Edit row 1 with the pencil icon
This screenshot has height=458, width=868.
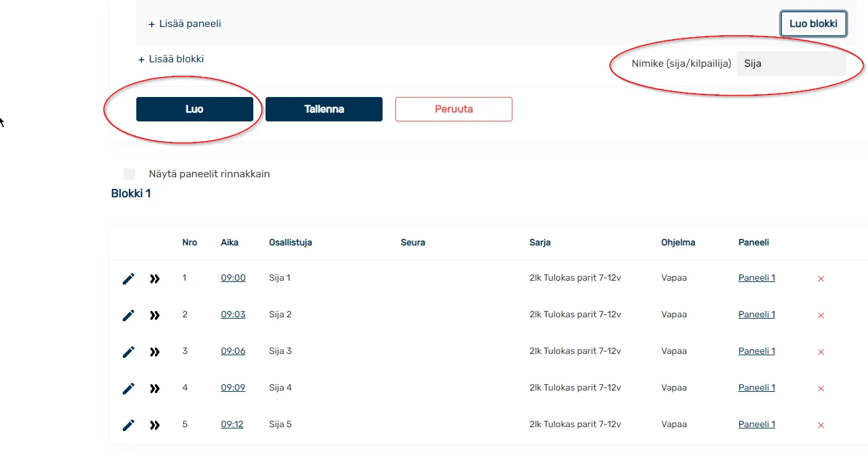[x=129, y=279]
